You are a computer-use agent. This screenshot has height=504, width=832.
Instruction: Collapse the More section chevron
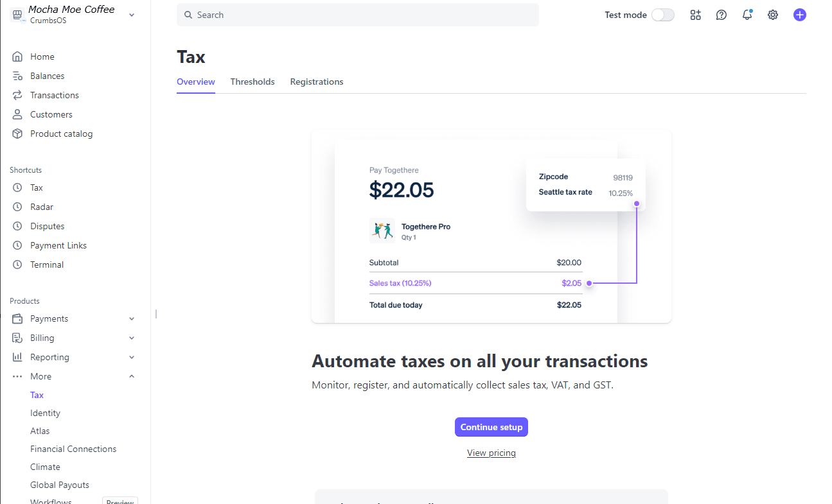(132, 376)
